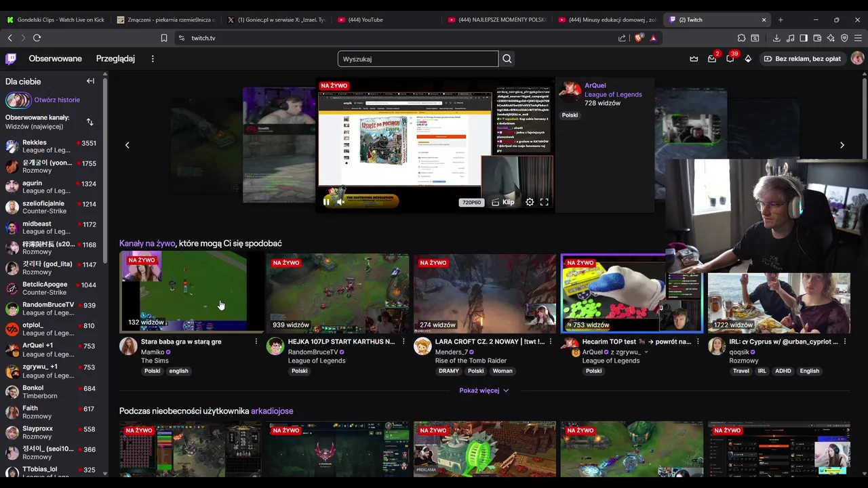The height and width of the screenshot is (488, 868).
Task: Collapse the Dla ciebie sidebar
Action: (90, 81)
